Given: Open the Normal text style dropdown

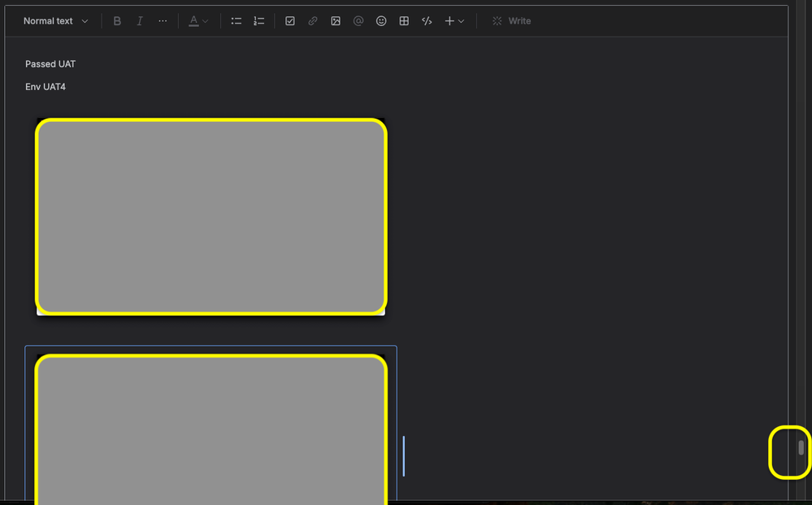Looking at the screenshot, I should (x=55, y=21).
